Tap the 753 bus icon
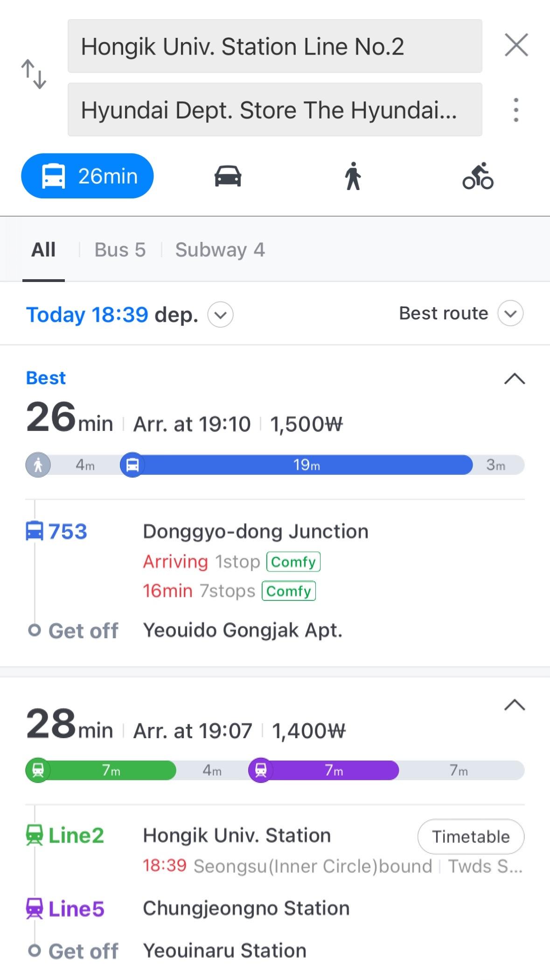This screenshot has width=550, height=980. tap(35, 531)
